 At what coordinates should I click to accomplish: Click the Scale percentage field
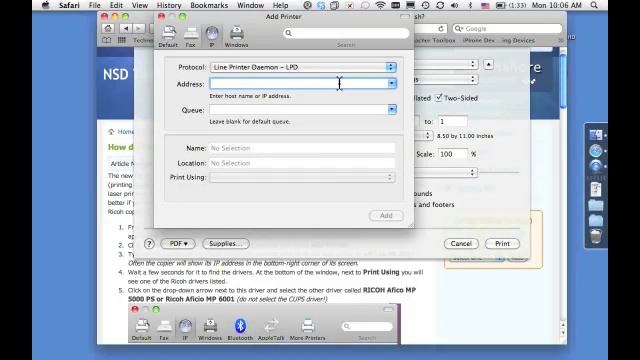(453, 154)
